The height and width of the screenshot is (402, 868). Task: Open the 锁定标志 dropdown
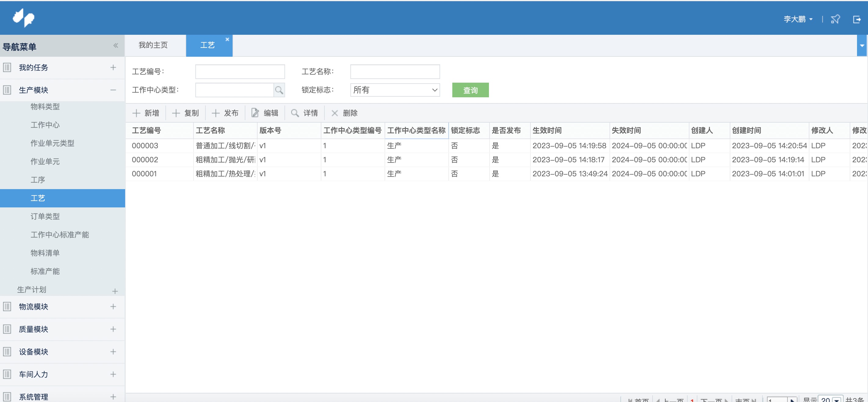point(395,90)
